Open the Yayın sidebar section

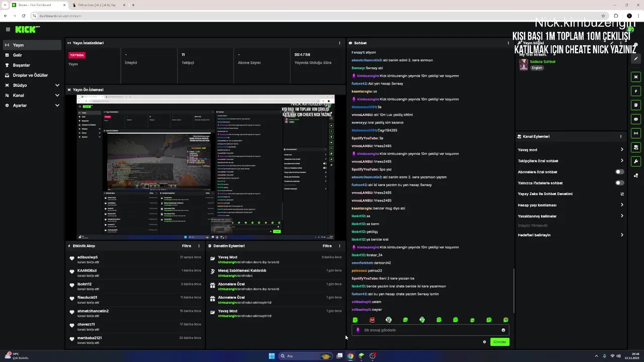32,45
